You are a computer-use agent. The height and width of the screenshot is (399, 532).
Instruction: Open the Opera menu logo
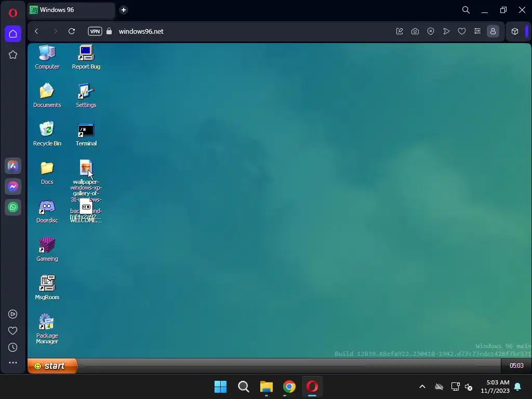click(13, 13)
